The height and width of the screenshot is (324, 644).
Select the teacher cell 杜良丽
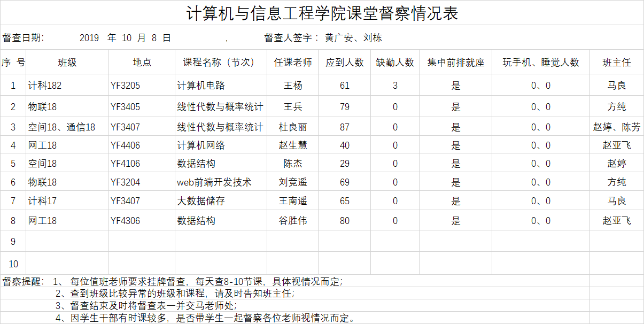coord(293,127)
